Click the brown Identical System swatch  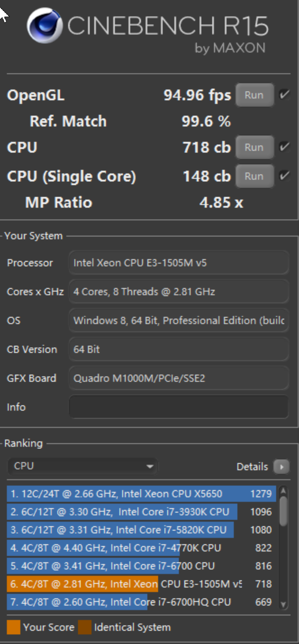click(x=85, y=627)
